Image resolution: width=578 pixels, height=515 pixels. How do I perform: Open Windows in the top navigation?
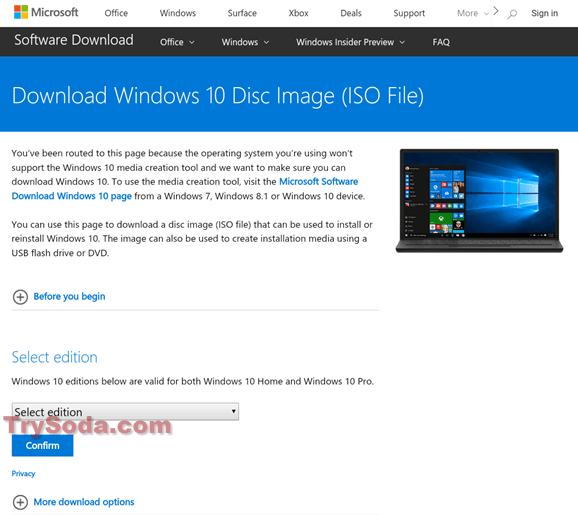coord(178,13)
